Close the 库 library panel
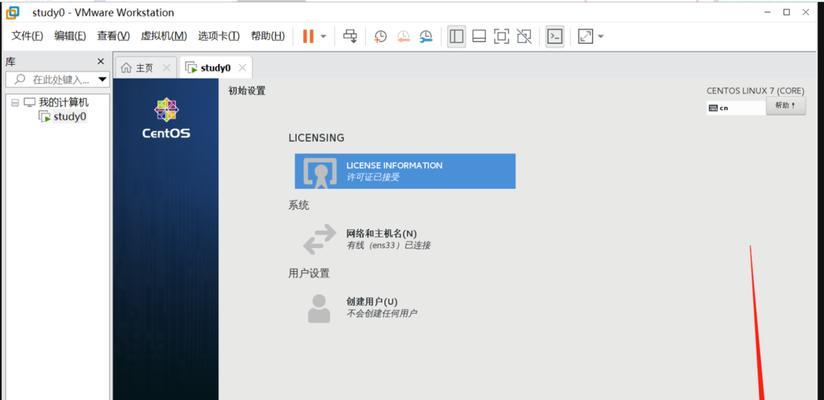Screen dimensions: 824x400 tap(100, 61)
